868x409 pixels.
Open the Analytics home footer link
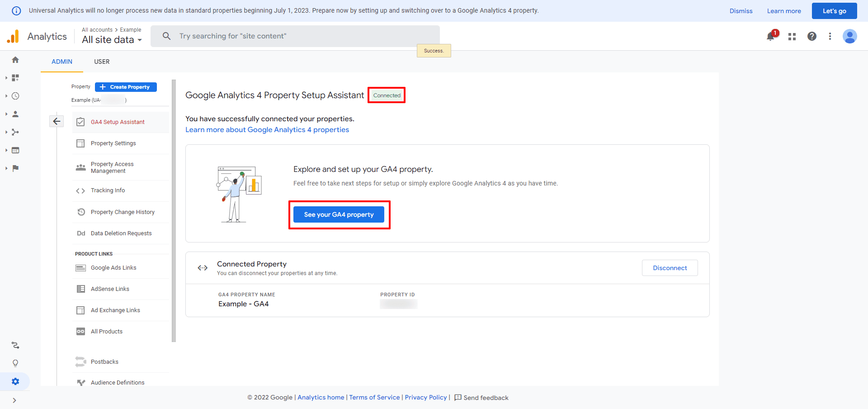pyautogui.click(x=321, y=397)
